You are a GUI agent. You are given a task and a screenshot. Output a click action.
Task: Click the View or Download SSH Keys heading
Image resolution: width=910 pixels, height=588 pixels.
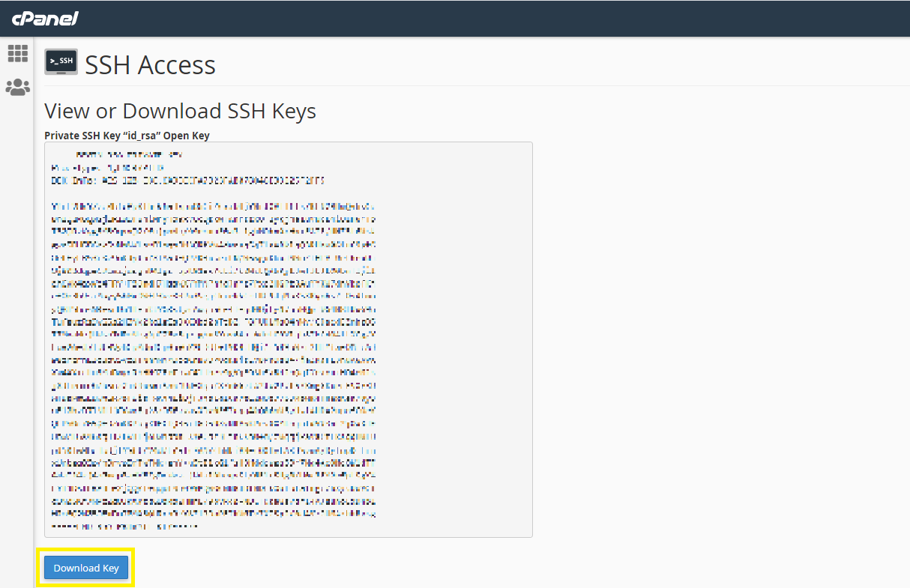180,111
